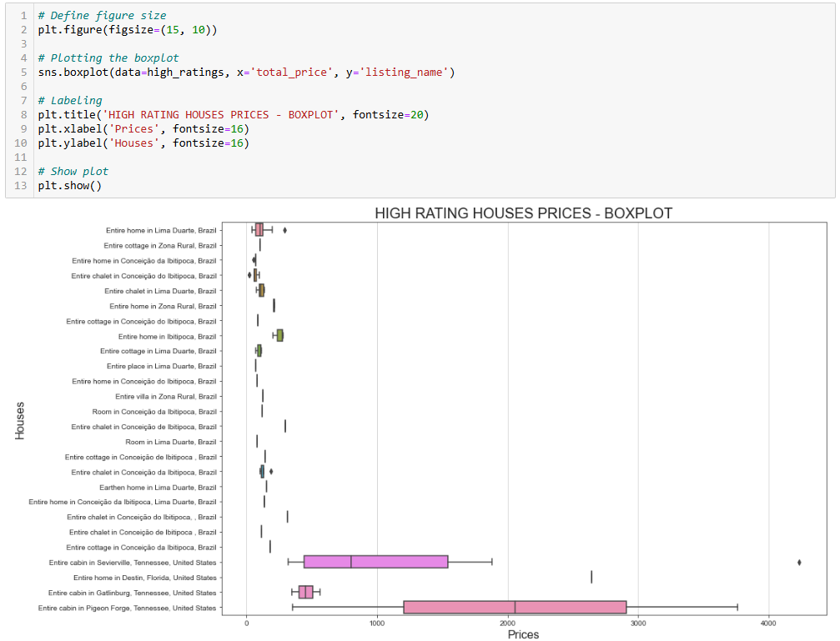Click the plt.xlabel code line

(x=143, y=129)
